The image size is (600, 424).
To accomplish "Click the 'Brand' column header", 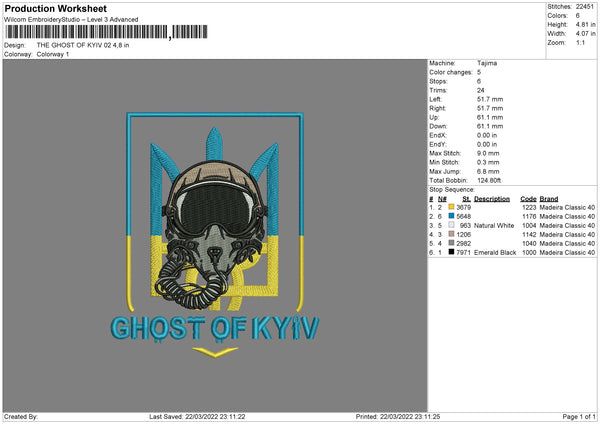I will coord(549,199).
